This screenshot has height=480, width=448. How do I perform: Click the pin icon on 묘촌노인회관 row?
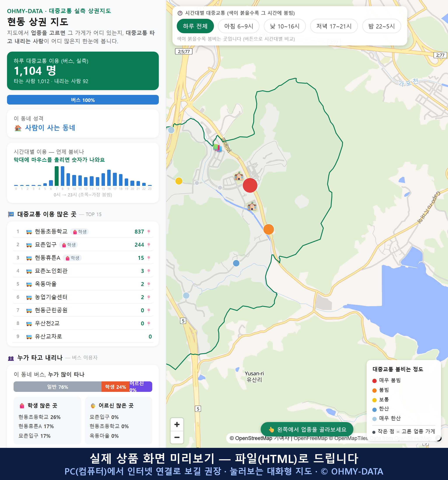coord(149,271)
